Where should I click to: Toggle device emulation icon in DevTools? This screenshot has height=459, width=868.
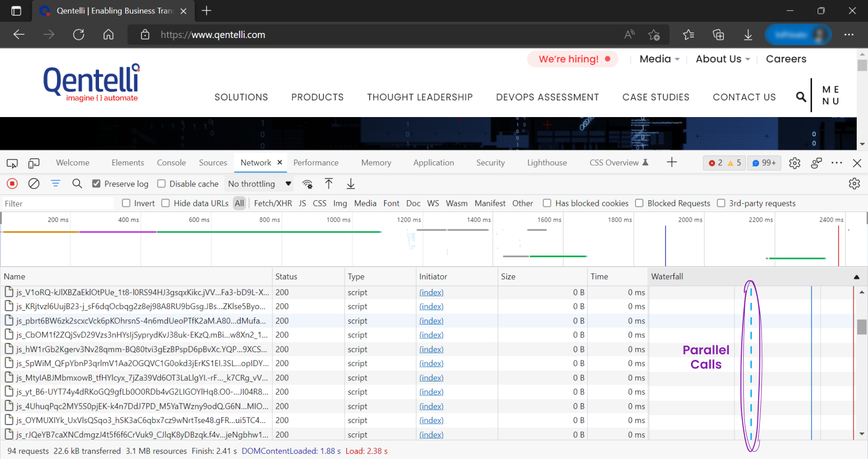[34, 163]
